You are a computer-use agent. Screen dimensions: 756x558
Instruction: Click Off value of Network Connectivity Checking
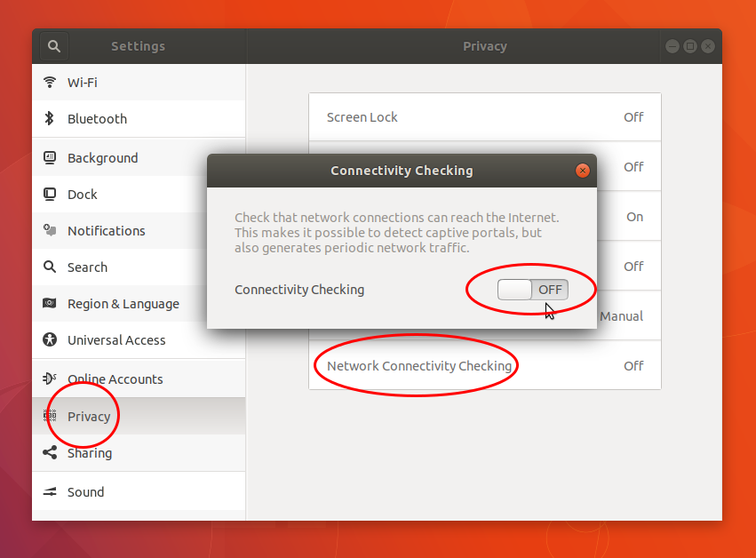[633, 366]
